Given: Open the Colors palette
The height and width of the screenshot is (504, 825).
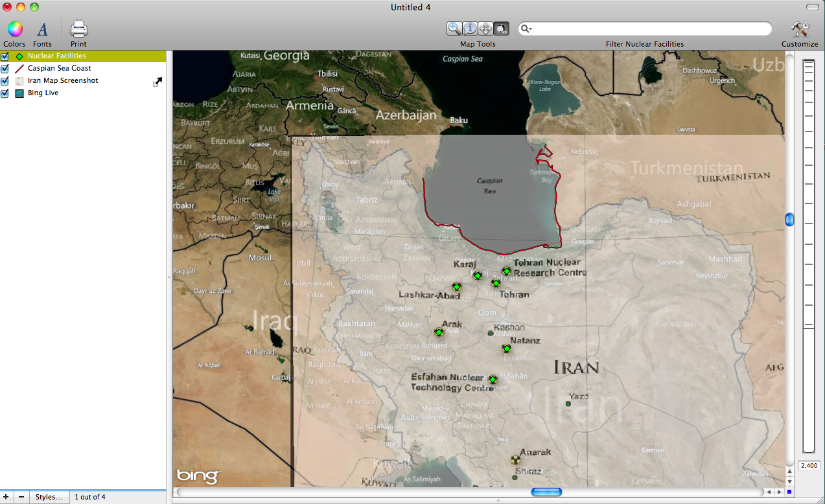Looking at the screenshot, I should [x=14, y=29].
